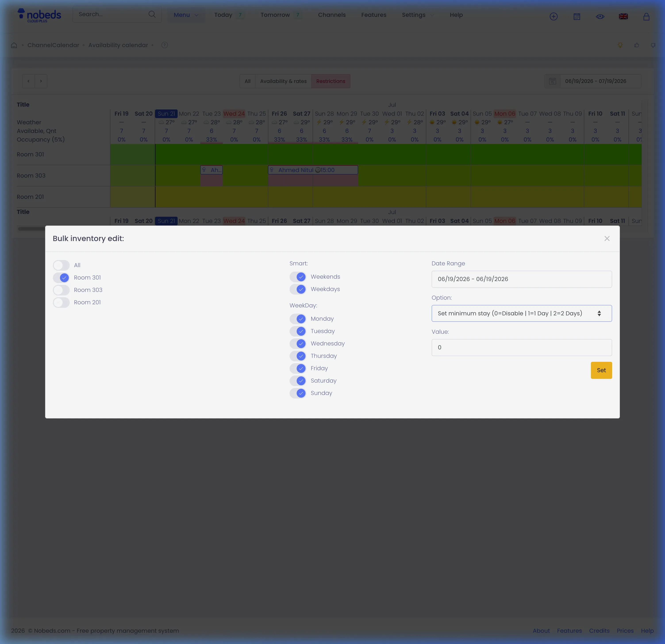Toggle the Weekdays smart switch
This screenshot has width=665, height=644.
pos(298,289)
